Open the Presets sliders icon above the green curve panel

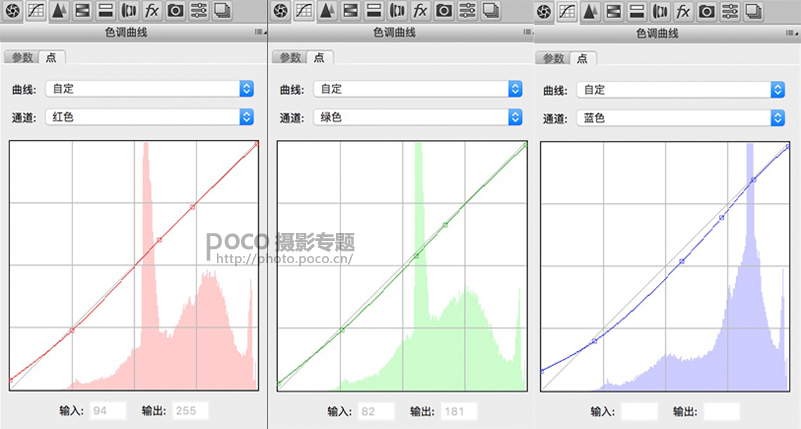[x=467, y=10]
